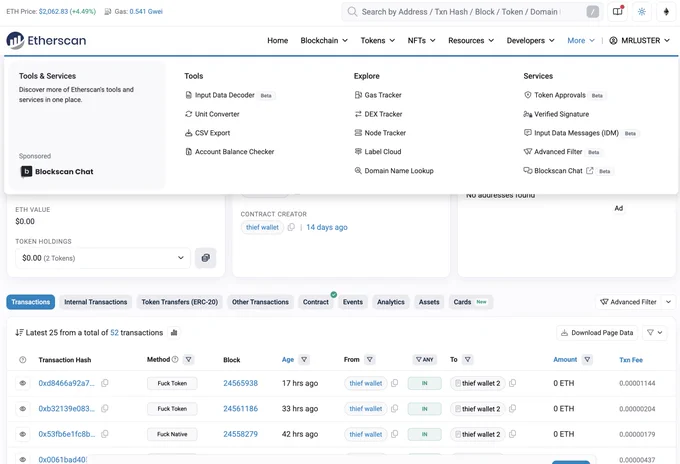The image size is (680, 464).
Task: Open Label Cloud
Action: pyautogui.click(x=378, y=152)
